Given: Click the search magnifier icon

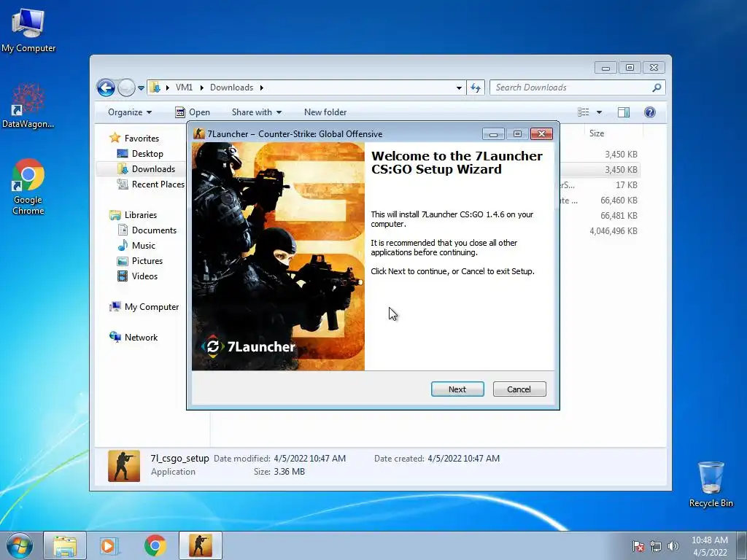Looking at the screenshot, I should coord(657,87).
